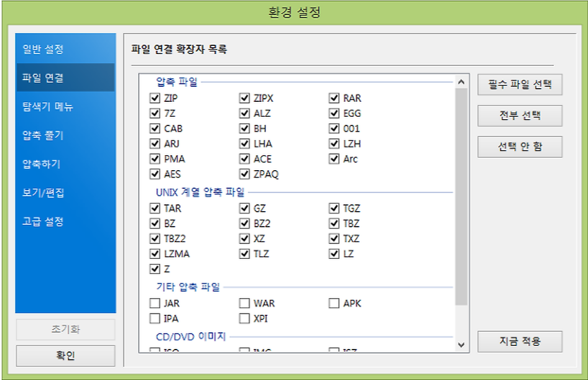Uncheck the ZIP extension checkbox
The width and height of the screenshot is (588, 380).
(x=154, y=97)
